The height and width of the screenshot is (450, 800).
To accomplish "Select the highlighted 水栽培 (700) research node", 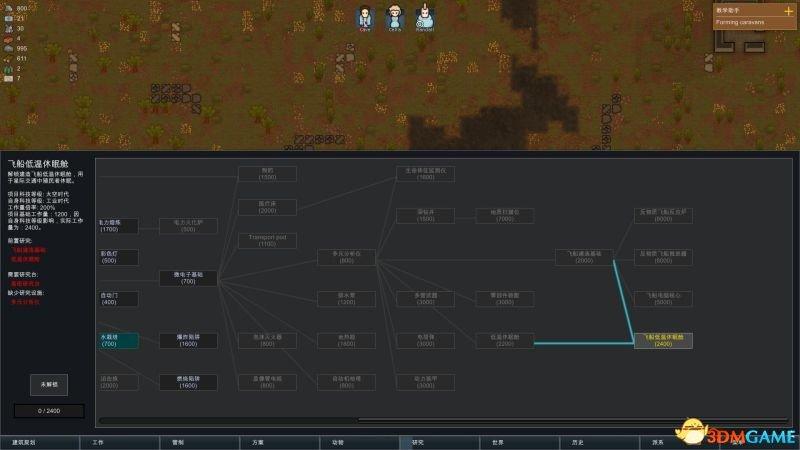I will (118, 341).
